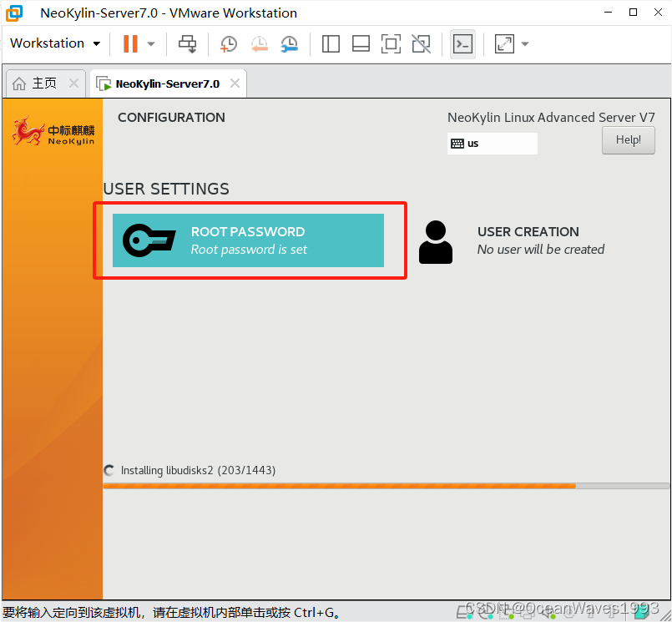Close the NeoKylin-Server7.0 tab

[235, 83]
